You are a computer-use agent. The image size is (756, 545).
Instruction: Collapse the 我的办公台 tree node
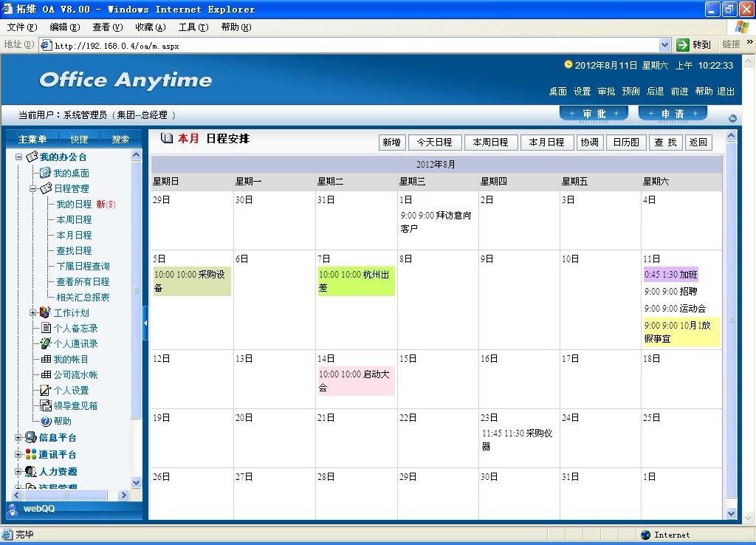19,157
